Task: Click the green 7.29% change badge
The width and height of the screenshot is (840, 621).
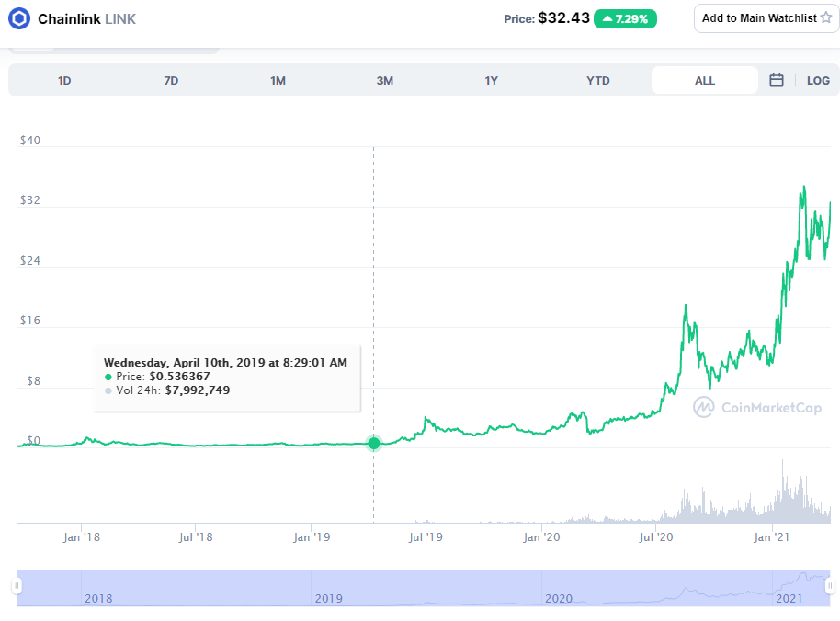Action: click(625, 18)
